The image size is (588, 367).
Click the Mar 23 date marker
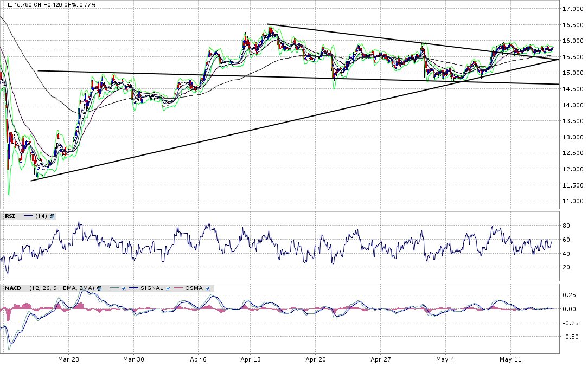pyautogui.click(x=68, y=359)
